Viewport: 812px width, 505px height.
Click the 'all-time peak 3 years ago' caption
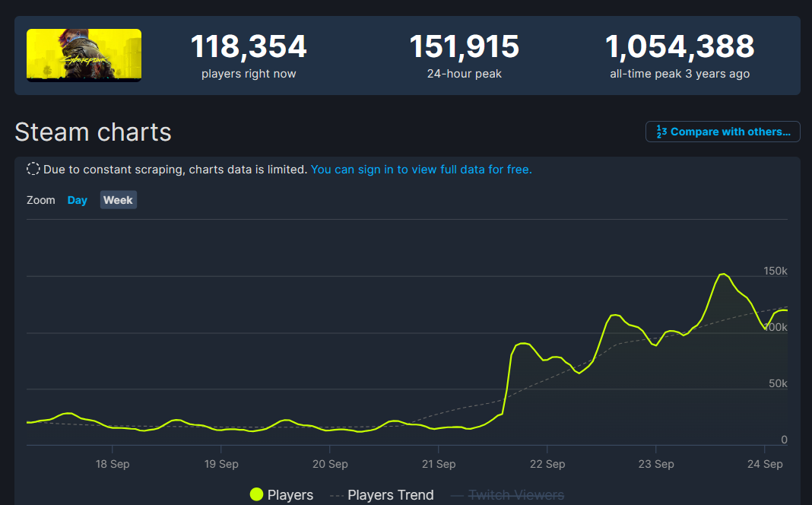tap(680, 74)
